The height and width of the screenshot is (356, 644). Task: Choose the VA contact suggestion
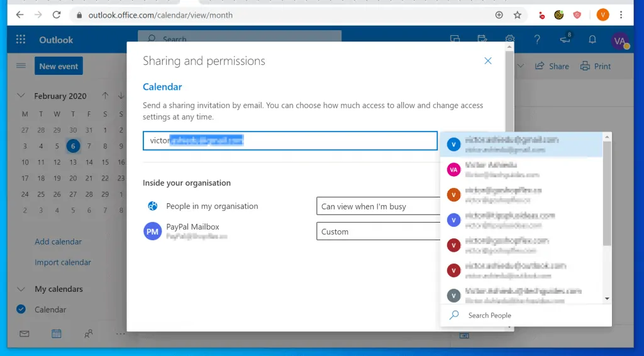[x=521, y=170]
